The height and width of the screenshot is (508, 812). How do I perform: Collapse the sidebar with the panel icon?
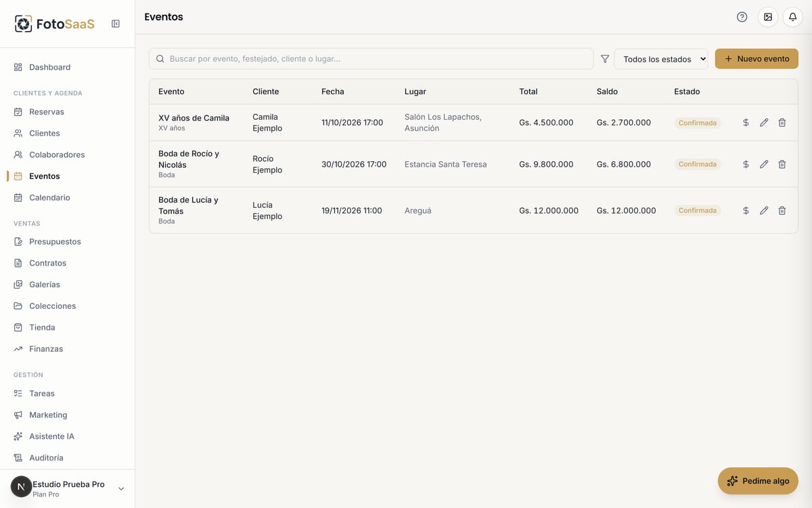coord(116,24)
